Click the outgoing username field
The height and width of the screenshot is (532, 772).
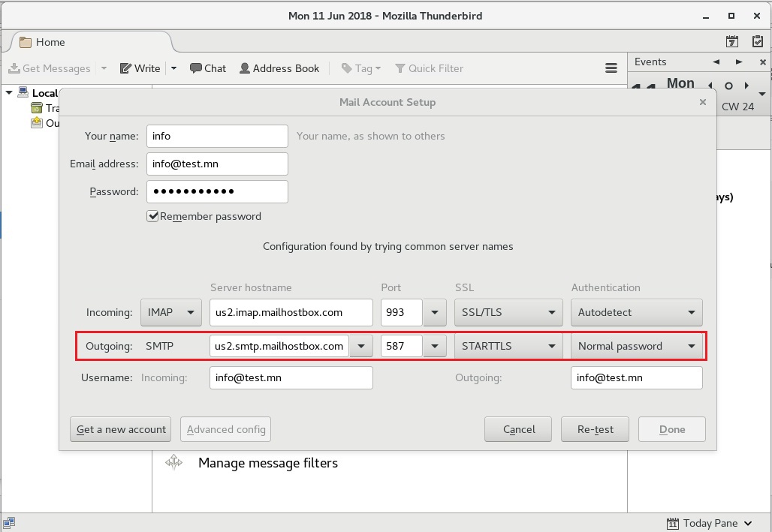(x=637, y=377)
